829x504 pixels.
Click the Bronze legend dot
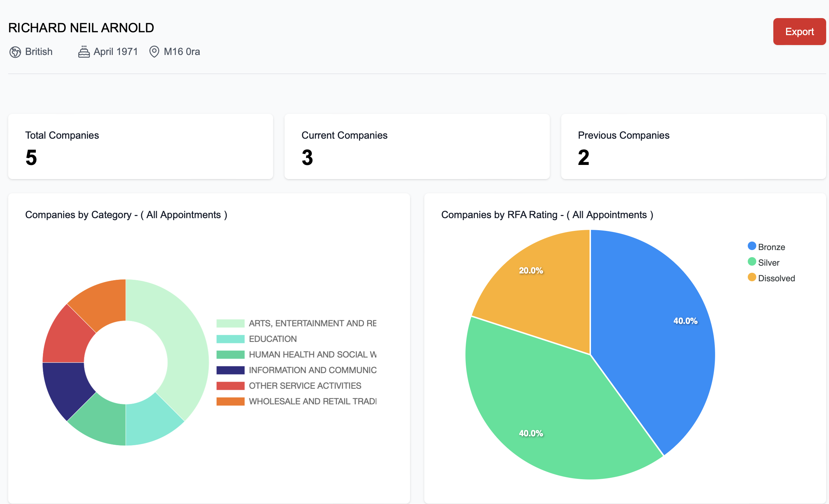click(752, 246)
